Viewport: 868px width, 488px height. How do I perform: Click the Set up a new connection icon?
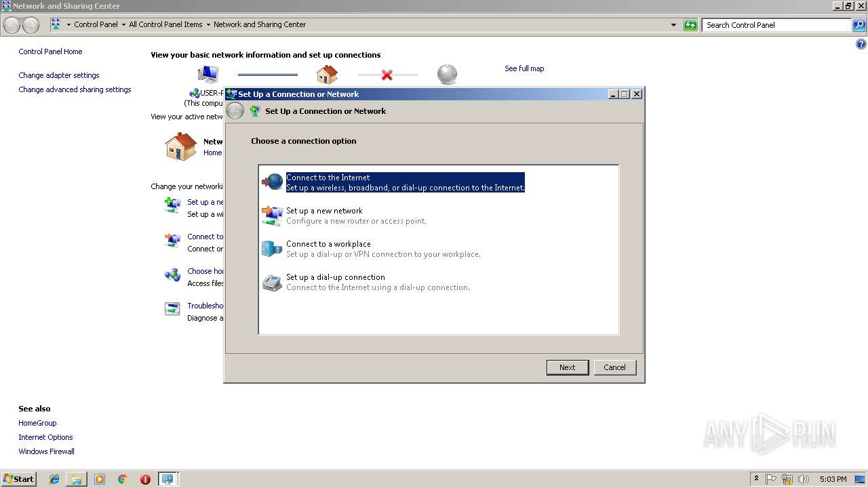click(172, 205)
